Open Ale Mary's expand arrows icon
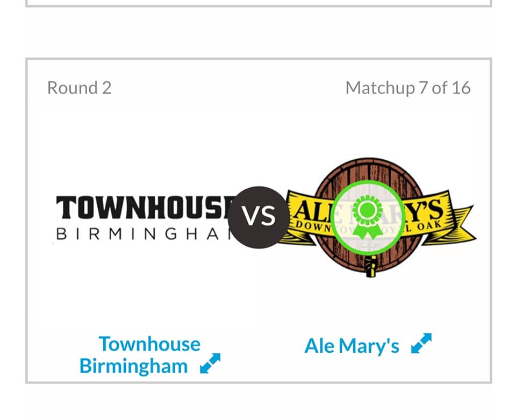Viewport: 516px width, 420px height. (x=421, y=343)
